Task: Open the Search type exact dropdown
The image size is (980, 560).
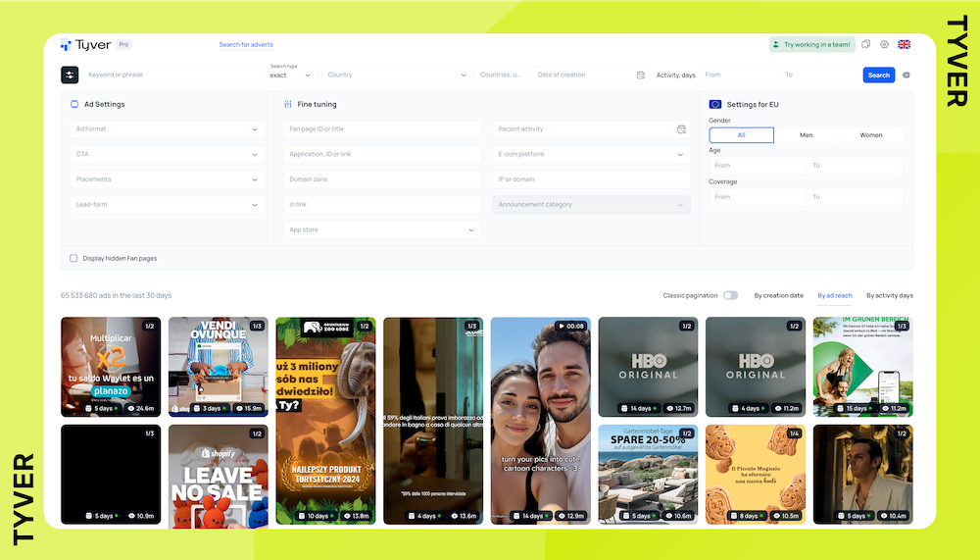Action: 291,76
